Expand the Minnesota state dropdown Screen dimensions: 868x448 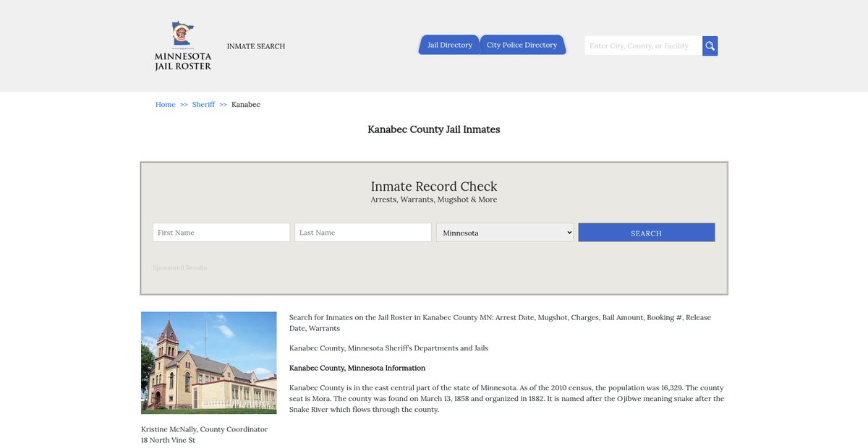(505, 233)
